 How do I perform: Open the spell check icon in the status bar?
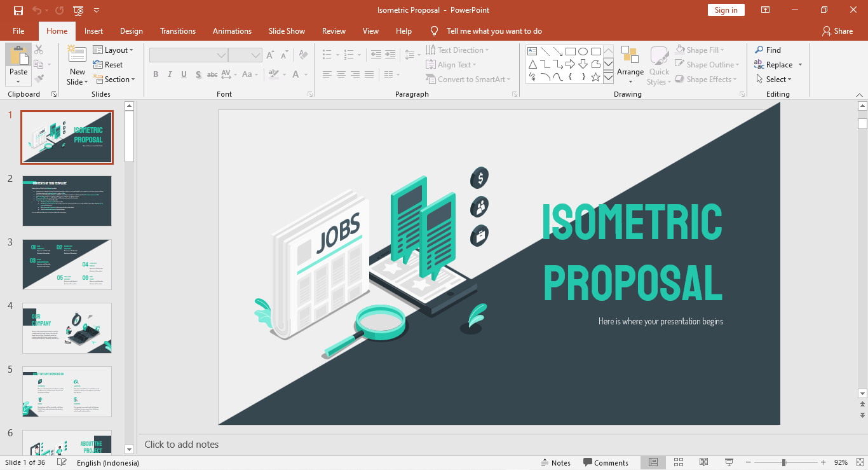tap(62, 462)
